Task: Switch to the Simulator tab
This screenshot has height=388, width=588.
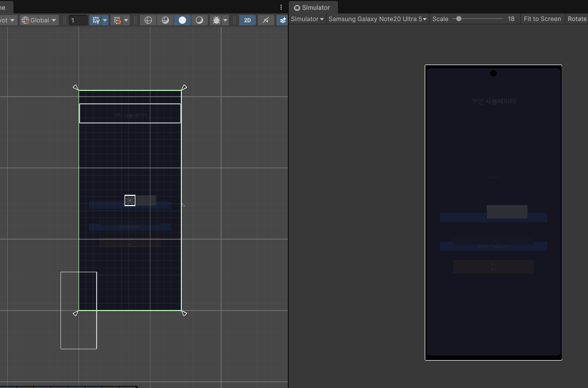Action: pos(313,8)
